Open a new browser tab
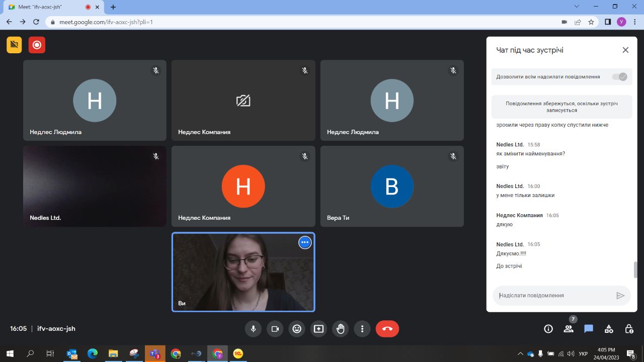The image size is (644, 362). coord(113,7)
